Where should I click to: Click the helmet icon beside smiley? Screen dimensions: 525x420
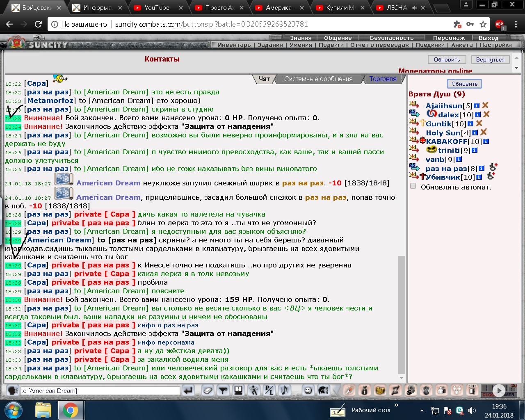pyautogui.click(x=324, y=390)
